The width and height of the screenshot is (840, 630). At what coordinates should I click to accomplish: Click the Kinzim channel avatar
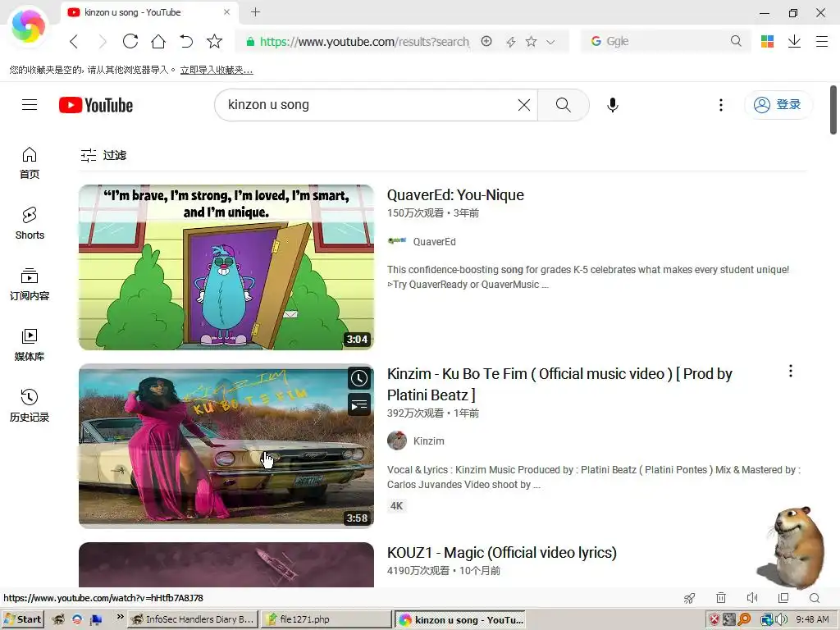point(397,441)
